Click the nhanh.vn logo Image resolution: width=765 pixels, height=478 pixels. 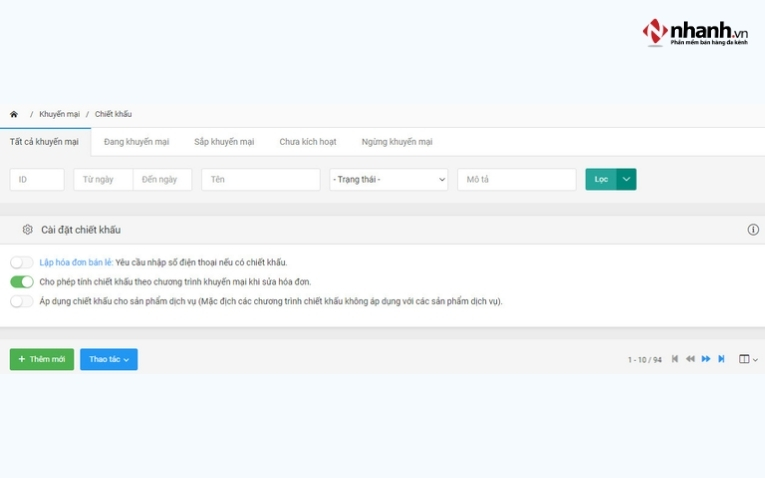pos(696,32)
